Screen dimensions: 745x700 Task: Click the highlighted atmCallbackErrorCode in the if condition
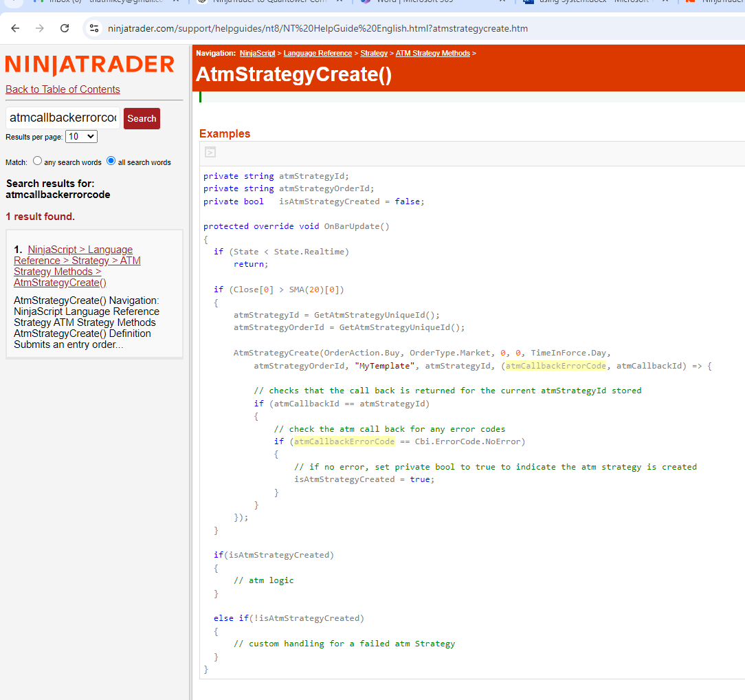coord(344,441)
